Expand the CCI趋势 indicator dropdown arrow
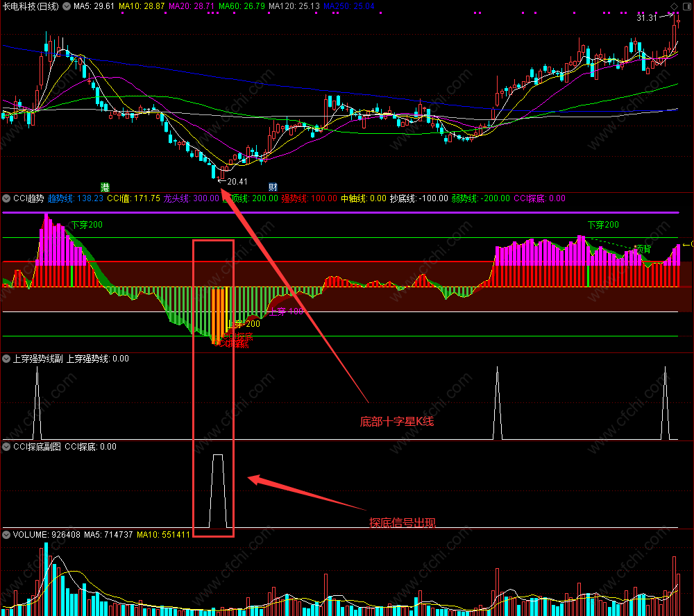Image resolution: width=694 pixels, height=616 pixels. (x=6, y=198)
